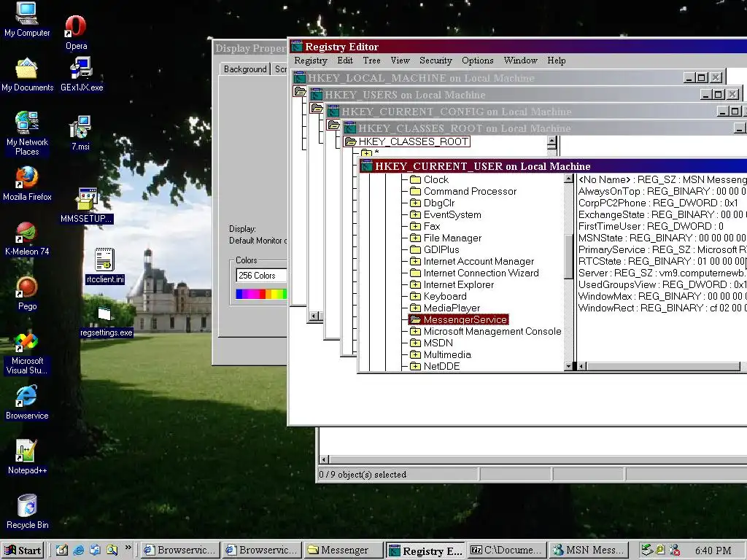This screenshot has height=560, width=747.
Task: Click the MSN Messenger system tray icon
Action: point(674,550)
